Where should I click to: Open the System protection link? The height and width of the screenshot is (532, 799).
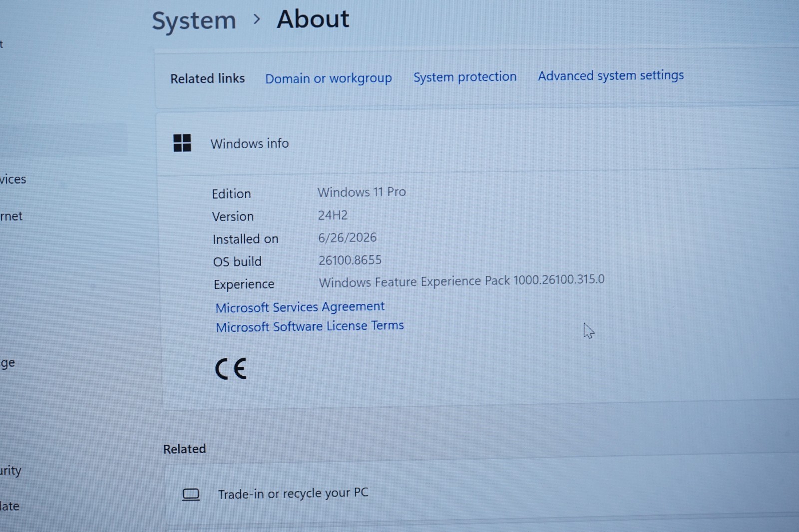465,77
